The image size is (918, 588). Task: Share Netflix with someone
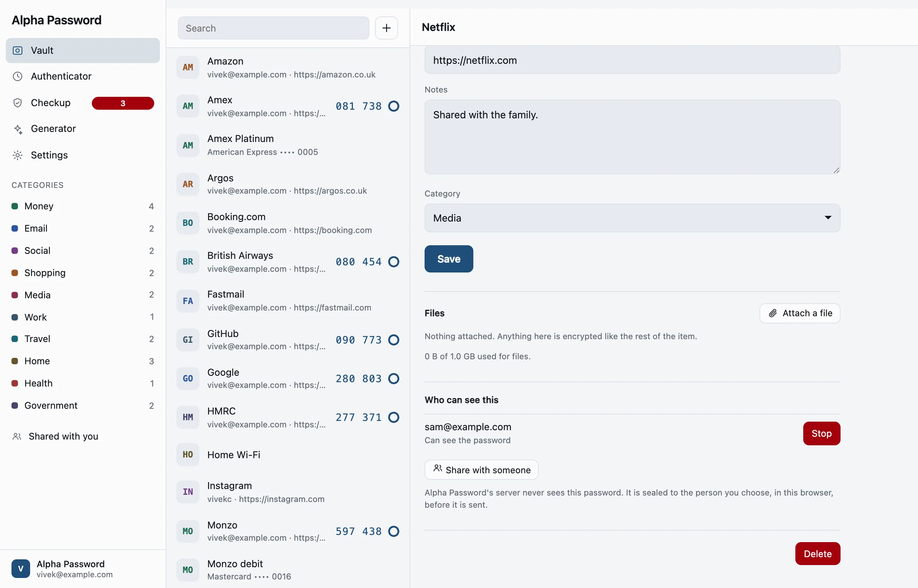click(x=482, y=470)
